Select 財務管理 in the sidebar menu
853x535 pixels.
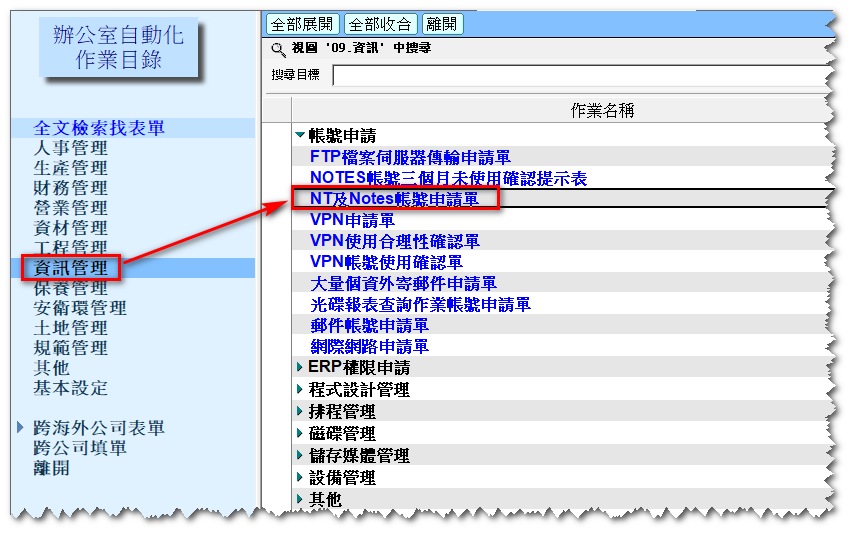(71, 188)
